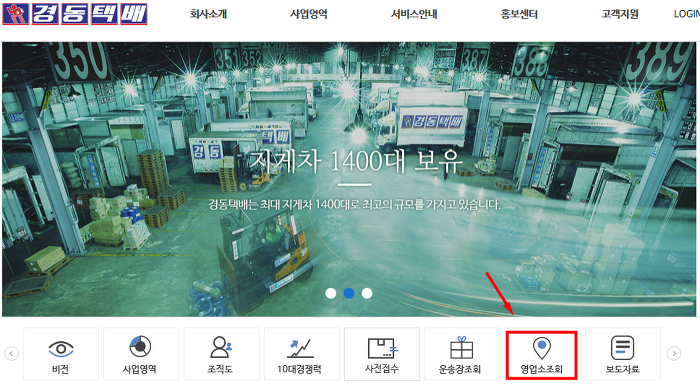The width and height of the screenshot is (700, 386).
Task: Open the 운송장조회 gift box shortcut
Action: (x=462, y=354)
